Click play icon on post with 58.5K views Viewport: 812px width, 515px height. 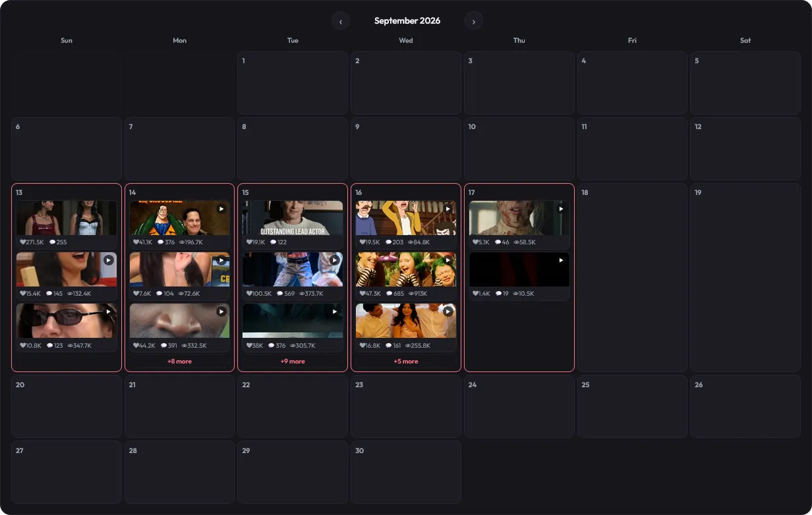tap(562, 209)
